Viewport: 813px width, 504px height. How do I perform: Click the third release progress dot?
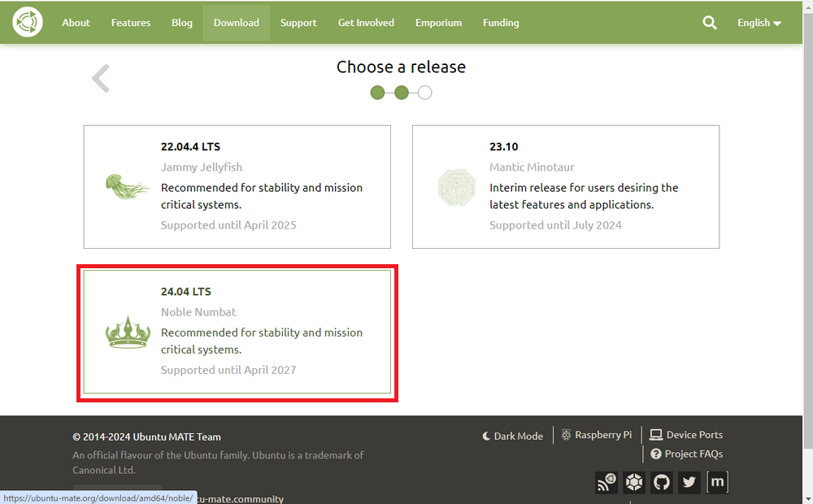coord(424,93)
